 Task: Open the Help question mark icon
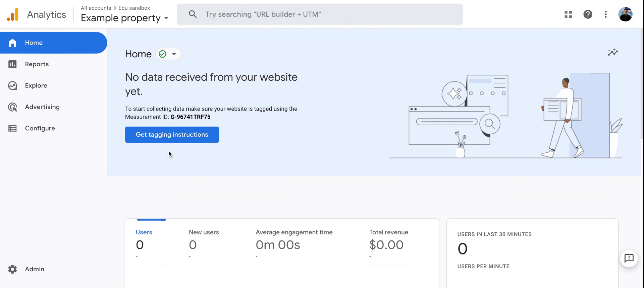coord(588,14)
